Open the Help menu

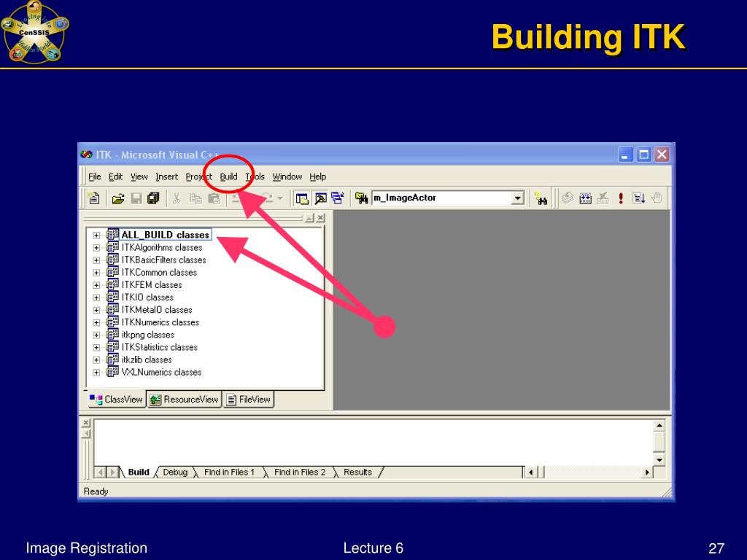tap(318, 176)
